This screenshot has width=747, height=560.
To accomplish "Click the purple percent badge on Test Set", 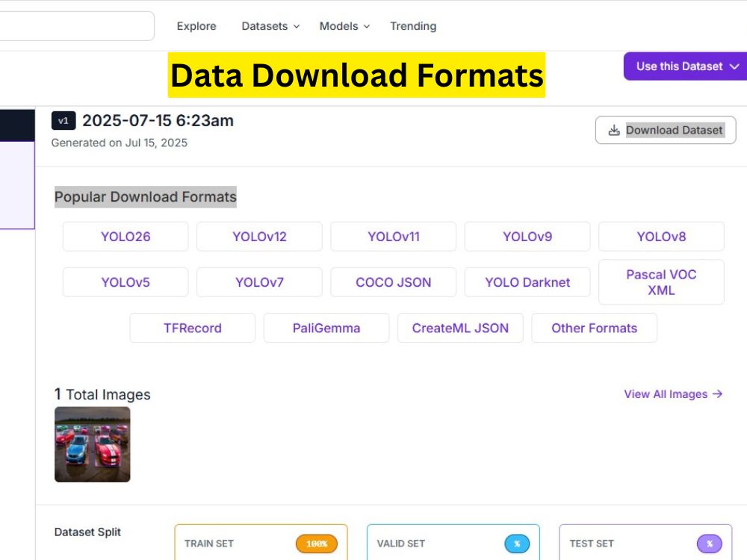I will click(710, 544).
